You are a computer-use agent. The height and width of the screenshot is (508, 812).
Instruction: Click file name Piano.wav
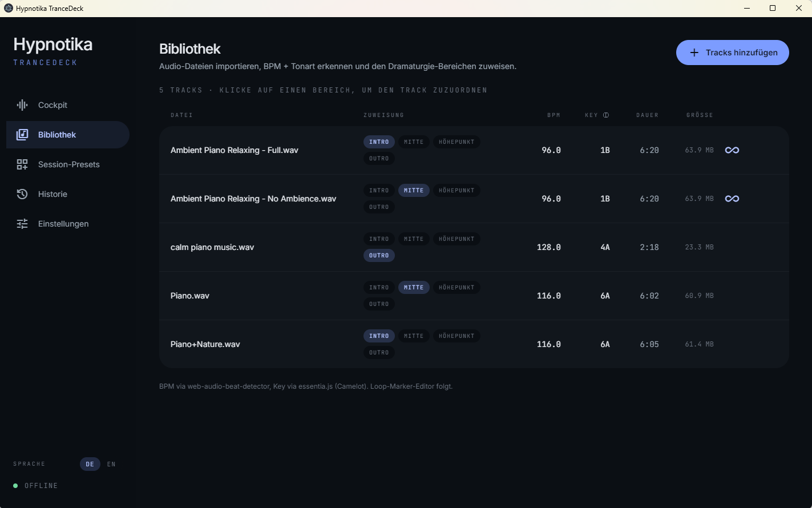(190, 296)
